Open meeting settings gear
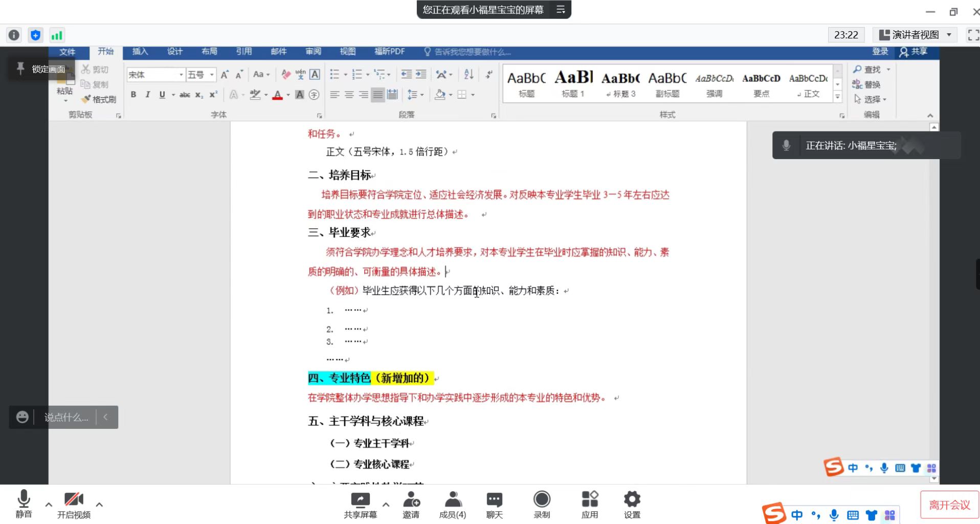 click(x=632, y=500)
